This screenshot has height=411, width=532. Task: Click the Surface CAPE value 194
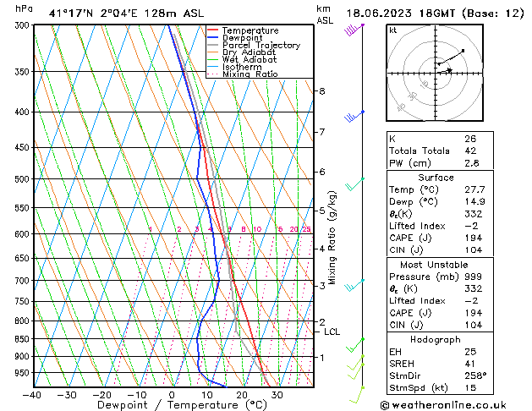pos(474,238)
